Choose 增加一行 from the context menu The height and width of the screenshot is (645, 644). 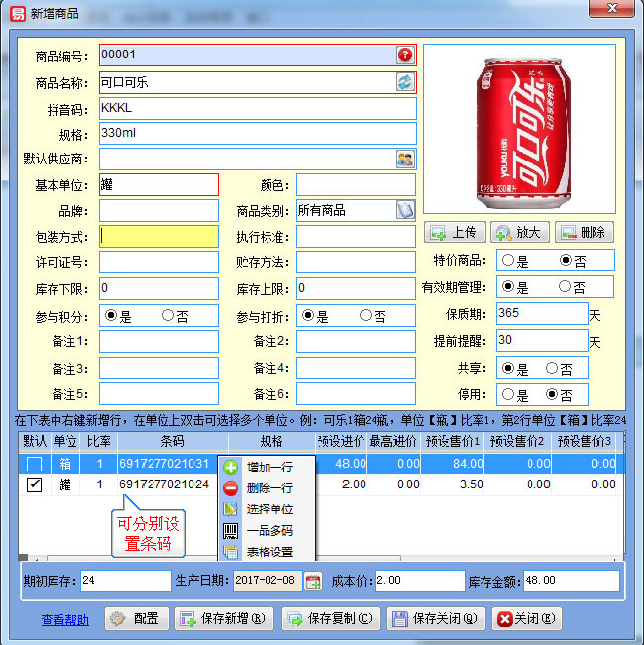[268, 466]
